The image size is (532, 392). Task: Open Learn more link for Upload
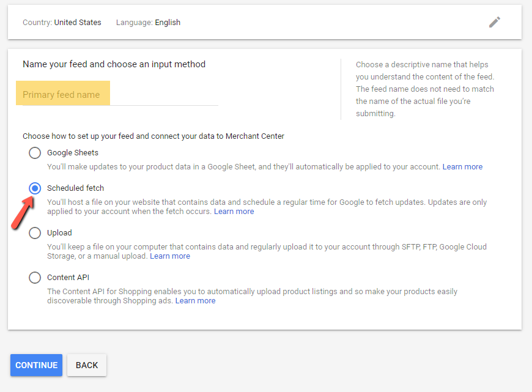click(170, 256)
